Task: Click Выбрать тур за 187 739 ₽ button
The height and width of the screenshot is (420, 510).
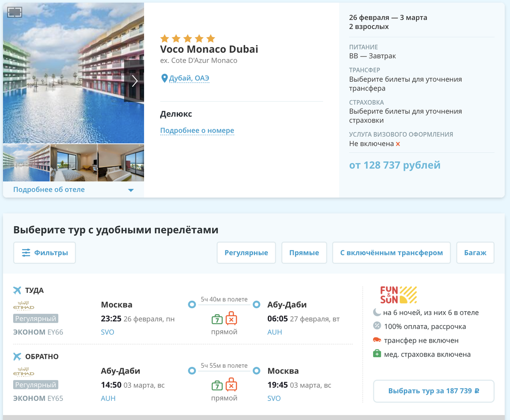Action: click(433, 391)
